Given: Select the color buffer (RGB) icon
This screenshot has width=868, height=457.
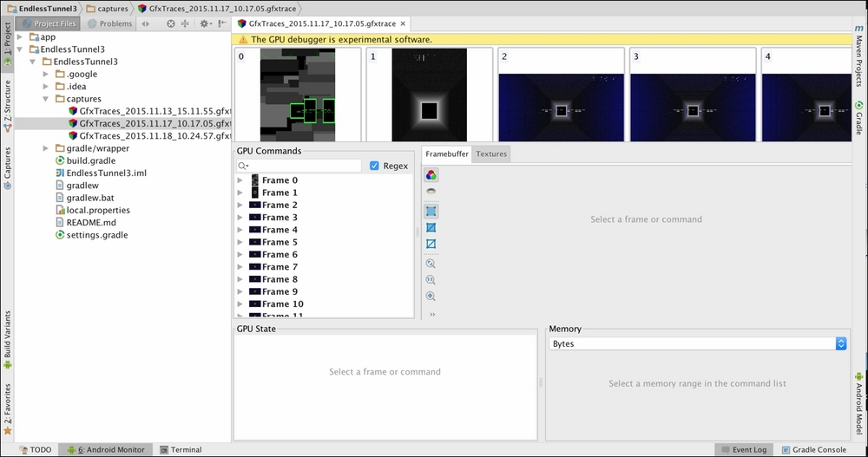Looking at the screenshot, I should 431,175.
